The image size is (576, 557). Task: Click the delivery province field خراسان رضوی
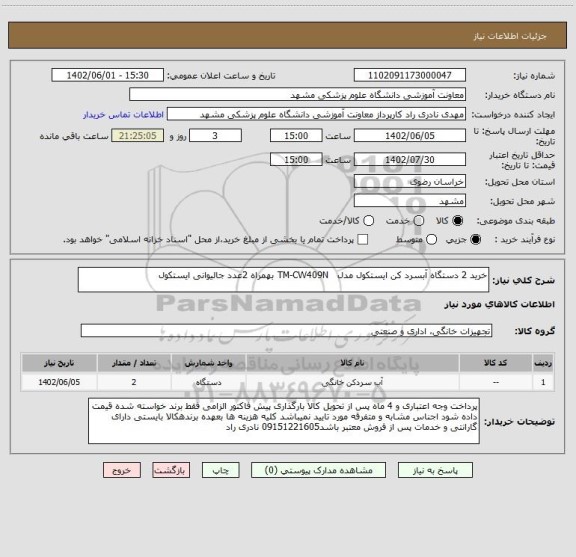[410, 182]
